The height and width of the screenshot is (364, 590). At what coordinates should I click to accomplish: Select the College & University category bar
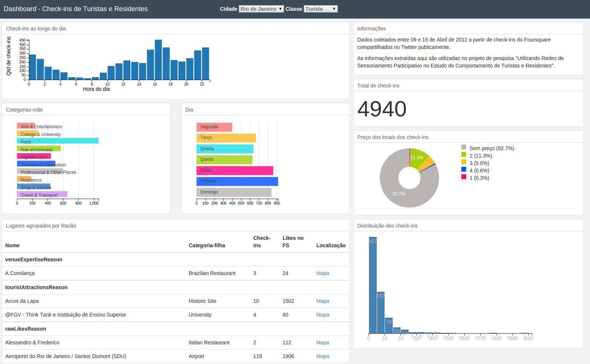point(27,133)
